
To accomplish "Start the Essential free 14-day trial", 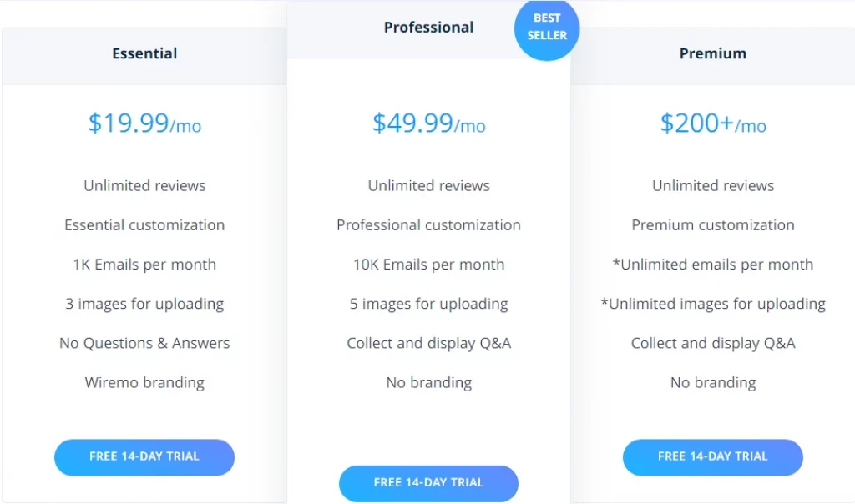I will click(144, 456).
